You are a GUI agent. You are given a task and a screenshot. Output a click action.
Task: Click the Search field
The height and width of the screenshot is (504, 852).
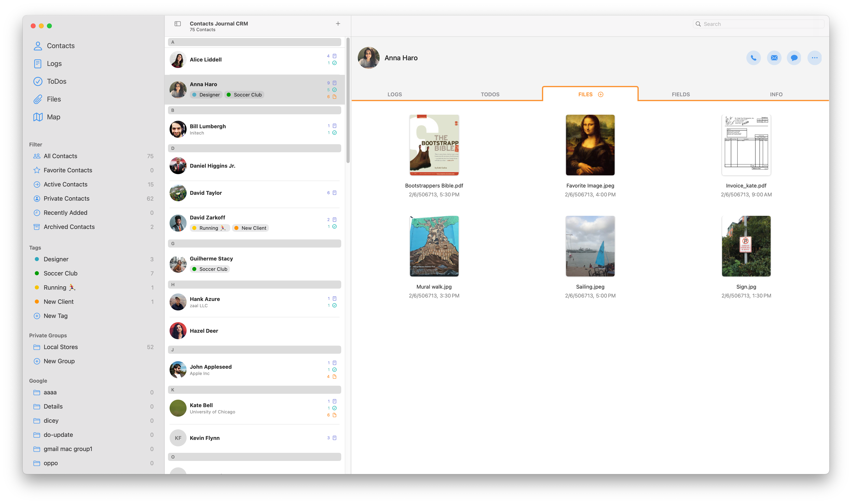(758, 24)
